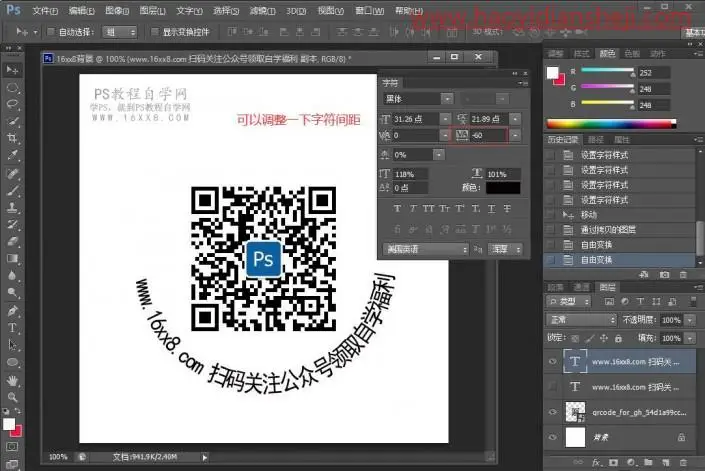Open the leading 21.89 点 dropdown arrow
This screenshot has height=471, width=705.
515,119
